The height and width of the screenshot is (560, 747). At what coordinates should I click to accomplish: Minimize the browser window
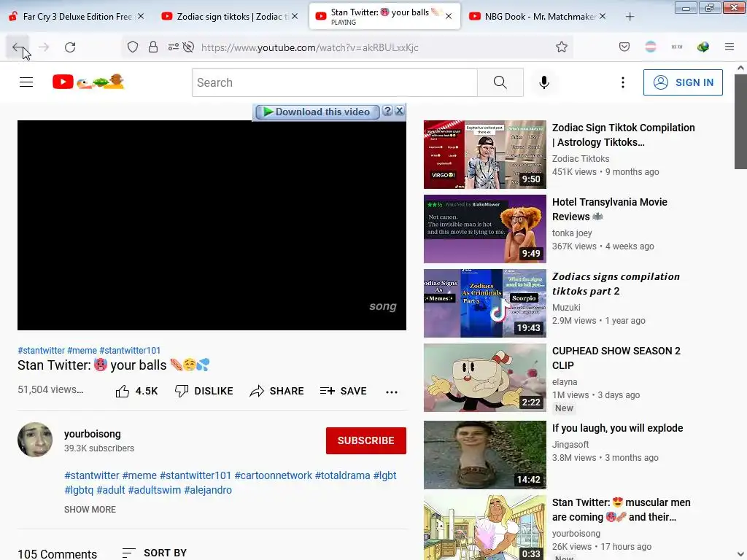(686, 7)
